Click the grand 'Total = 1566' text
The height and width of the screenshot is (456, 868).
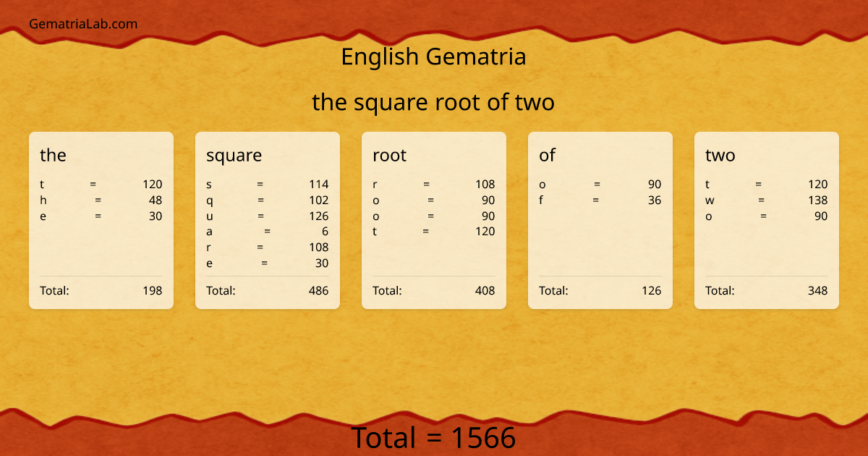click(433, 439)
